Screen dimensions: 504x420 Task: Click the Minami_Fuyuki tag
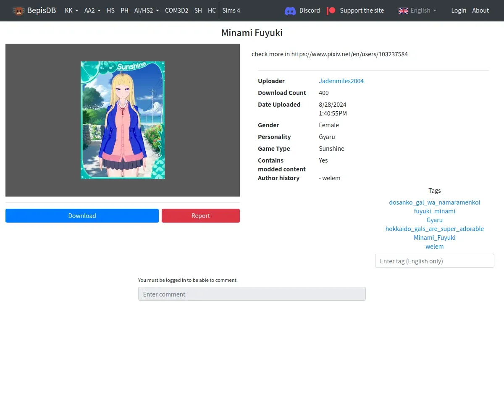point(435,238)
